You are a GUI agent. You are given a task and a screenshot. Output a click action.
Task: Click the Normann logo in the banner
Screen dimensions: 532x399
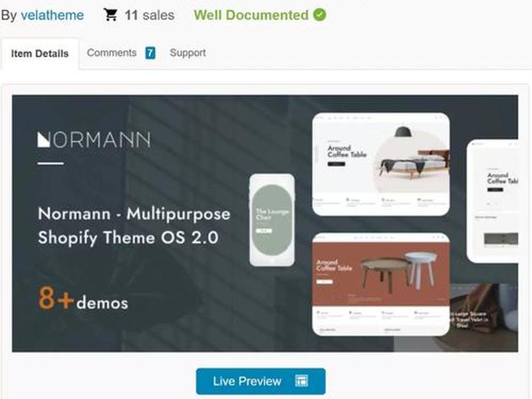click(94, 140)
